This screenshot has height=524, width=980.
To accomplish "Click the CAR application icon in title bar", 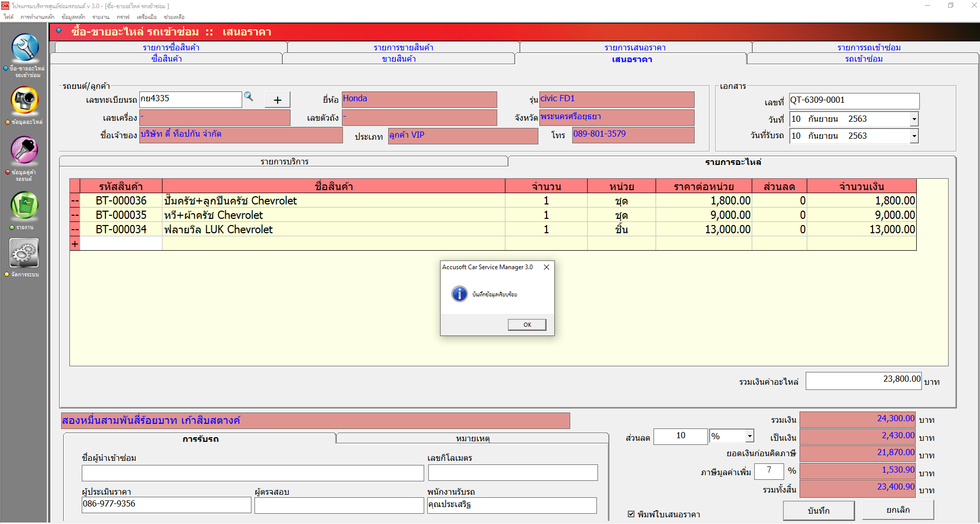I will point(5,6).
